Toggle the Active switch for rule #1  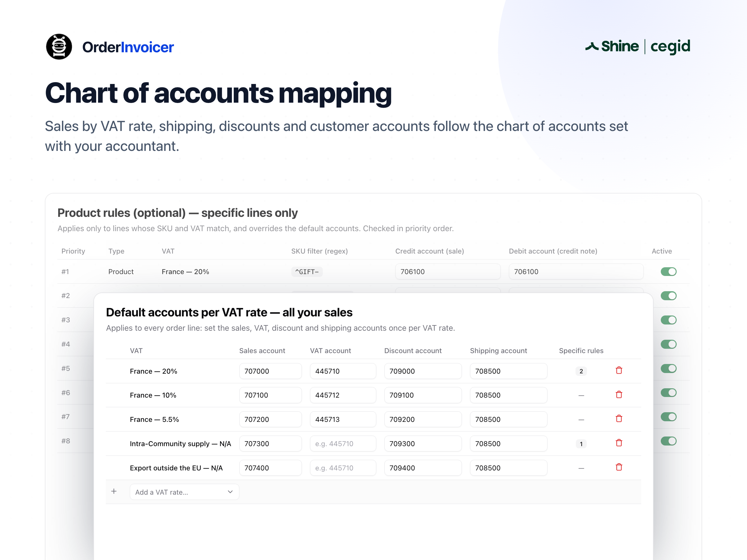pos(669,272)
